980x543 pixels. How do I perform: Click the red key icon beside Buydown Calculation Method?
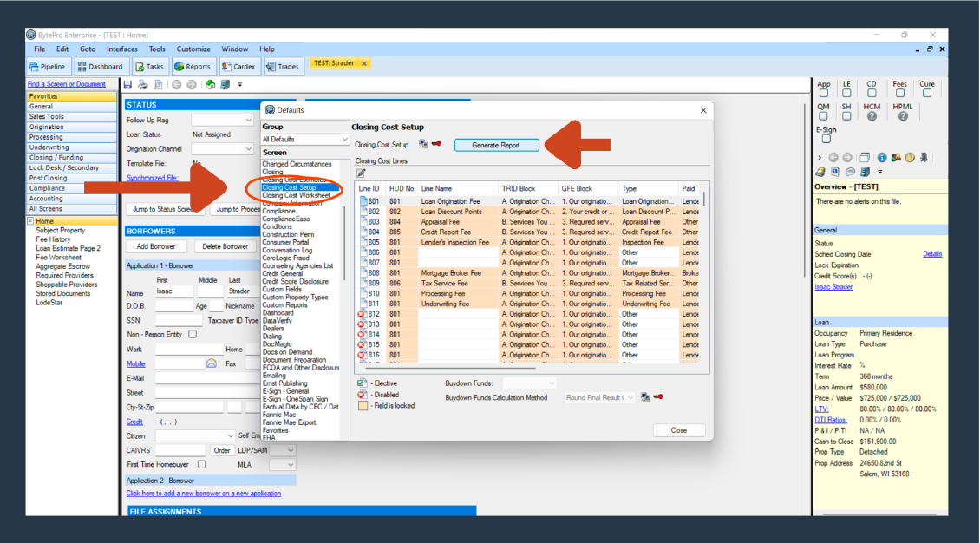coord(658,396)
